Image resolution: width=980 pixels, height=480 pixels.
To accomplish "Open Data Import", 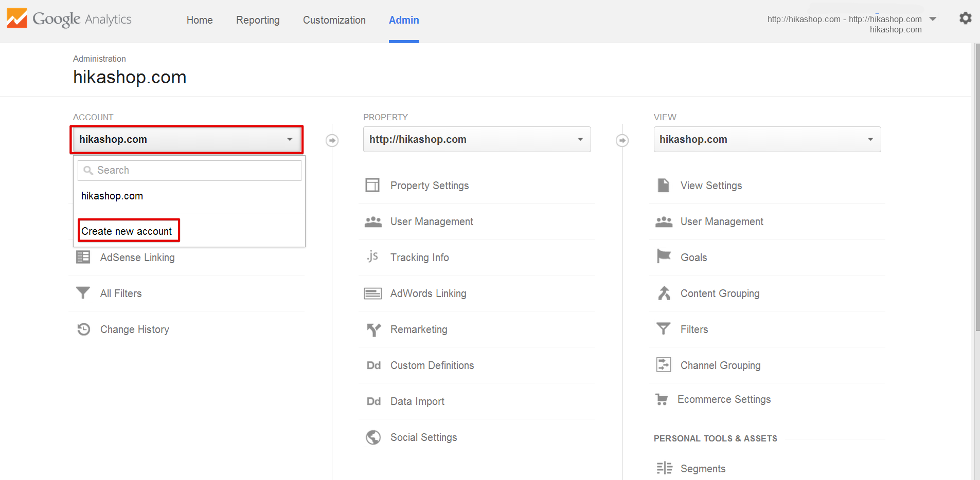I will pyautogui.click(x=417, y=401).
